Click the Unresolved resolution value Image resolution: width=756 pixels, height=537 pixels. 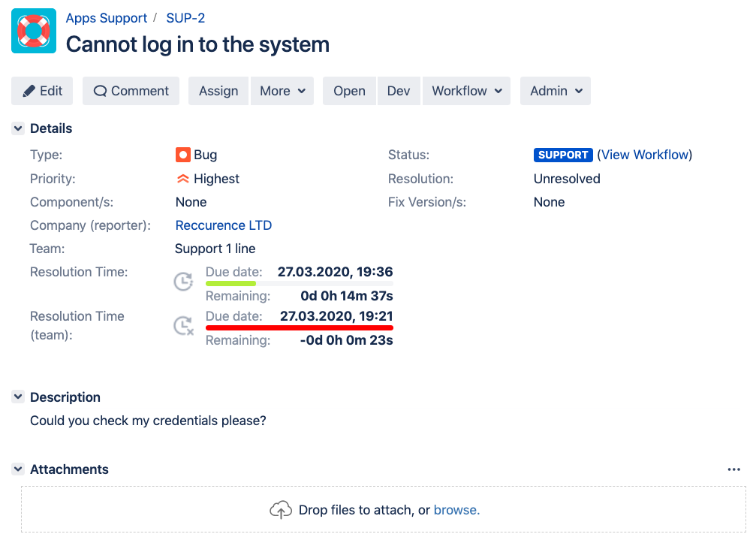pos(567,179)
